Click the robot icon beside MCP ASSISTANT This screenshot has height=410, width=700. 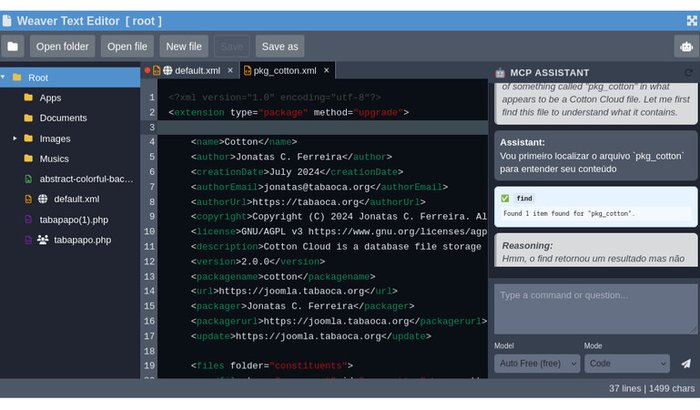point(500,73)
